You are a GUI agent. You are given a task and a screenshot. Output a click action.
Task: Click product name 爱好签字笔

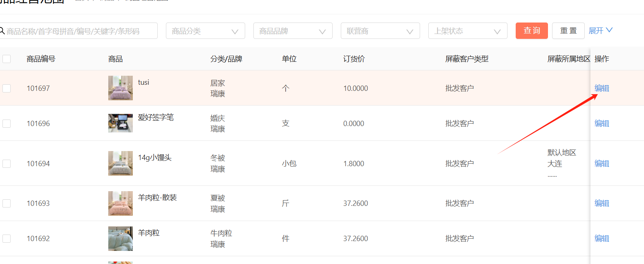[156, 117]
